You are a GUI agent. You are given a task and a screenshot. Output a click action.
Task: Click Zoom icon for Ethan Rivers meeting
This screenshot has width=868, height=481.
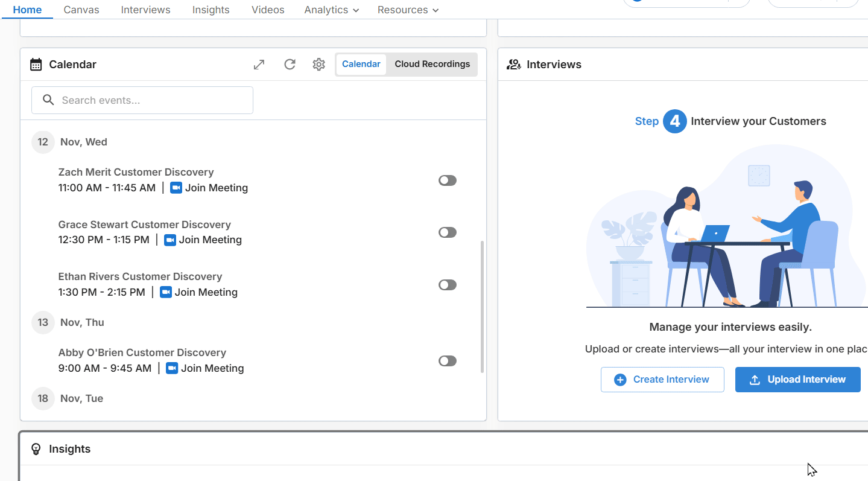tap(166, 292)
